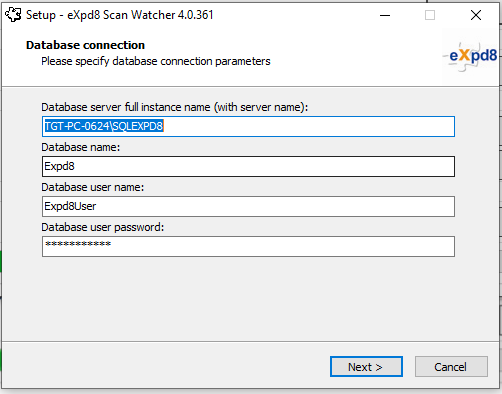Image resolution: width=502 pixels, height=394 pixels.
Task: Click 'Please specify database connection parameters' text
Action: 156,61
